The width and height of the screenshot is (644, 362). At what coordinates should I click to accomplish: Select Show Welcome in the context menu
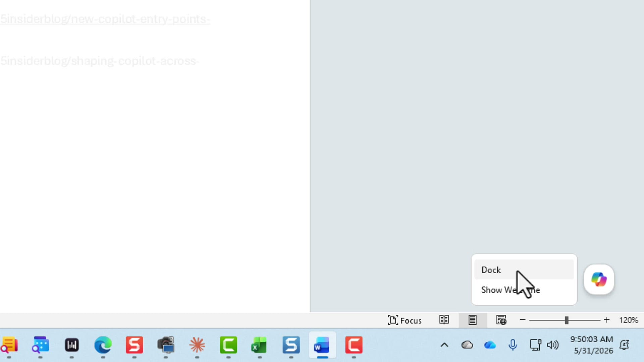click(x=524, y=290)
